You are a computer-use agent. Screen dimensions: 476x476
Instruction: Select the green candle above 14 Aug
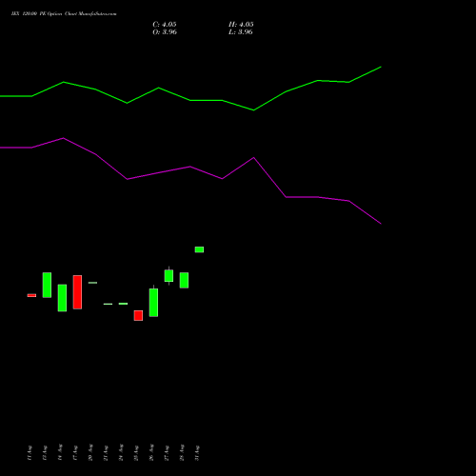[62, 298]
